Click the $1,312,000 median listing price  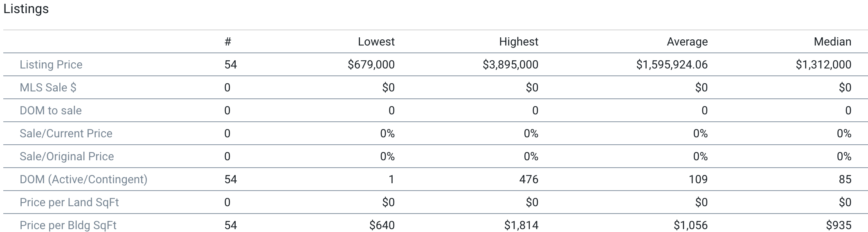click(823, 64)
